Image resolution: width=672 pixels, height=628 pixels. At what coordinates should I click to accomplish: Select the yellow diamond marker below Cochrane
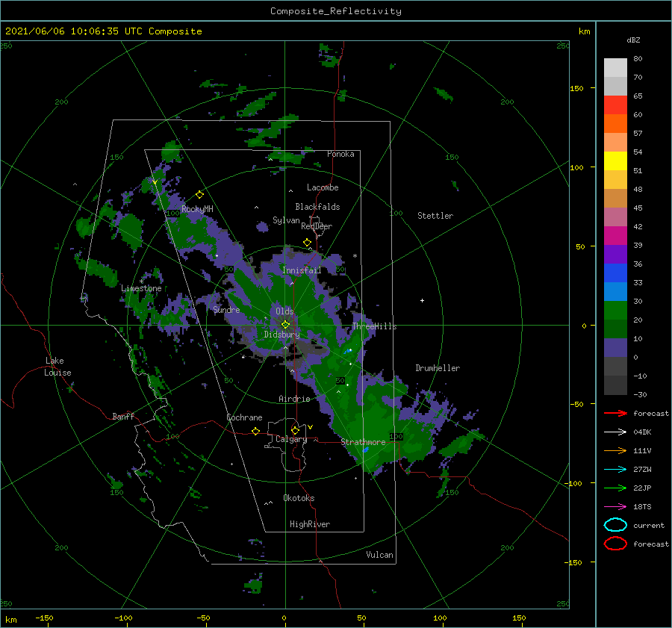click(255, 431)
